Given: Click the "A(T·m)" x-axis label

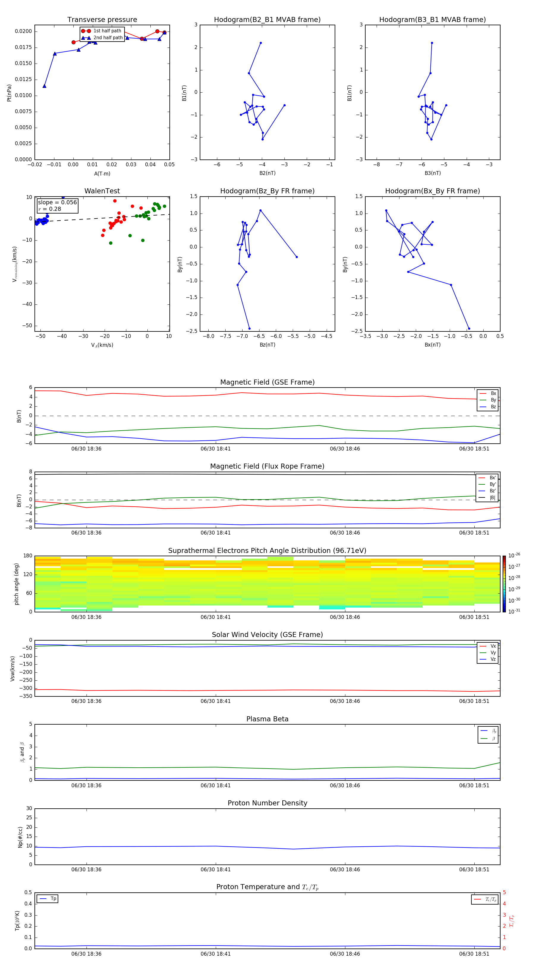Looking at the screenshot, I should [x=102, y=174].
